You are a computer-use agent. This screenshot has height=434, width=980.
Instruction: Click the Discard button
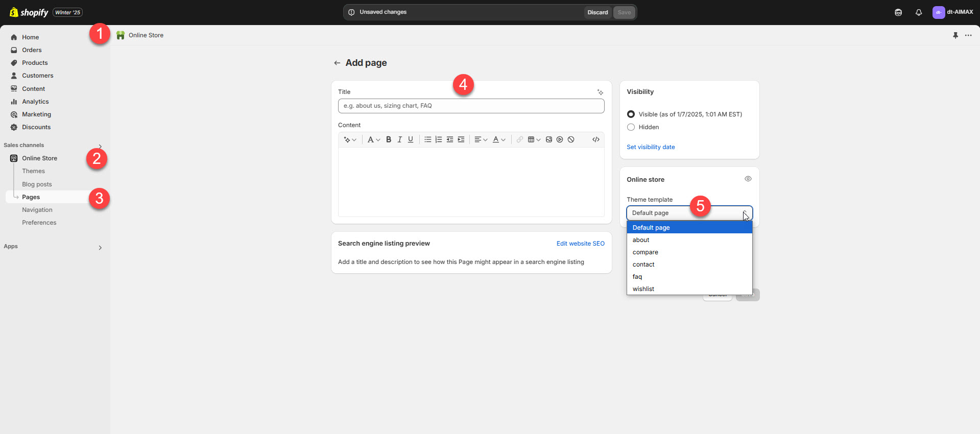(x=597, y=12)
